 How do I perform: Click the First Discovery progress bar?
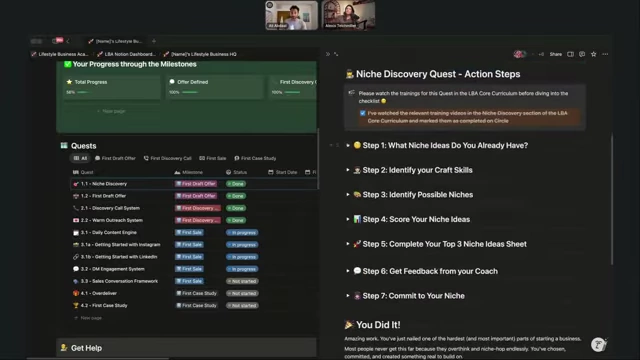point(292,92)
